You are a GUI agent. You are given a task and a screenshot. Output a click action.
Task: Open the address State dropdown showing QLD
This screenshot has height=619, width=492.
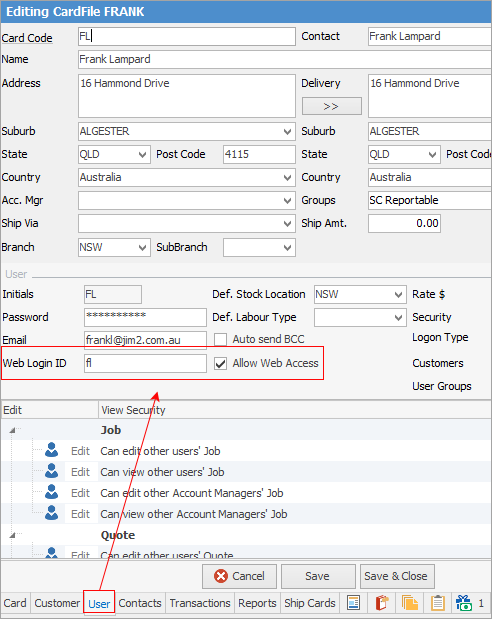(x=143, y=154)
